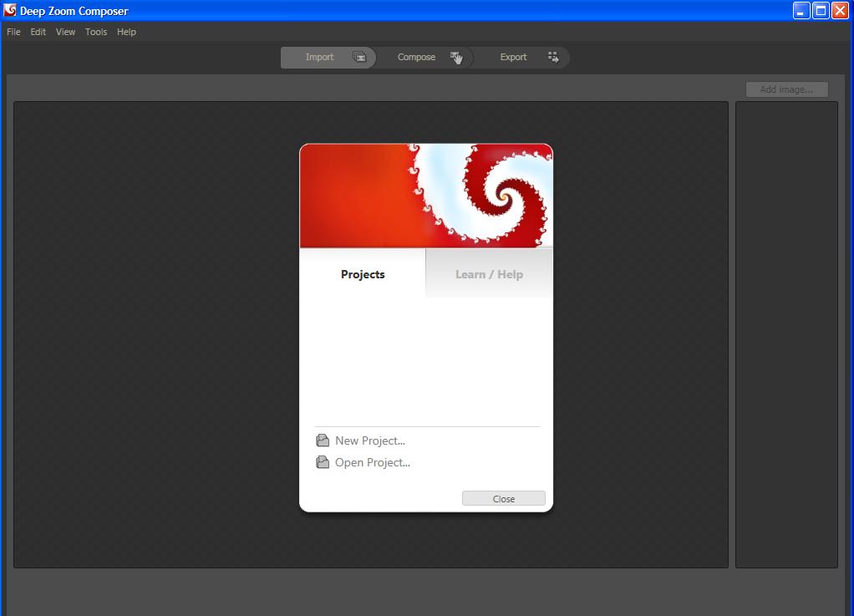Select the Projects tab in dialog
Screen dimensions: 854x616
363,274
